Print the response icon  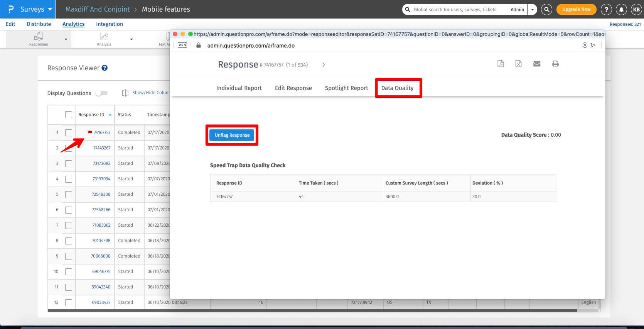555,64
